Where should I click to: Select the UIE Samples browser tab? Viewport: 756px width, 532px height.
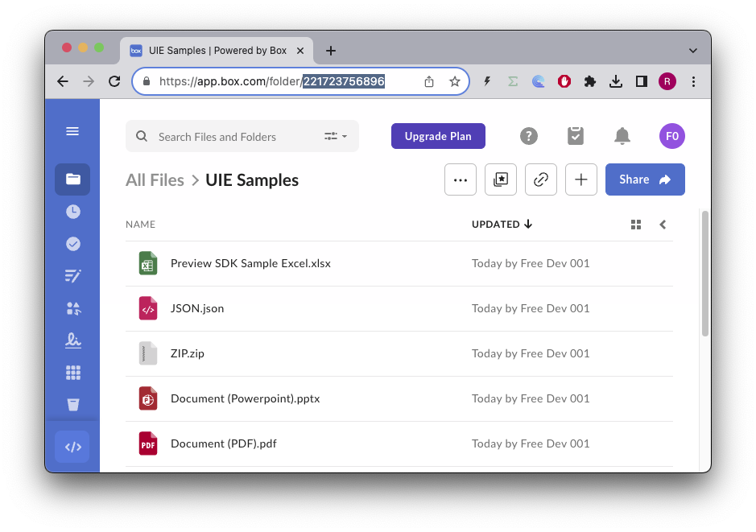(x=217, y=51)
